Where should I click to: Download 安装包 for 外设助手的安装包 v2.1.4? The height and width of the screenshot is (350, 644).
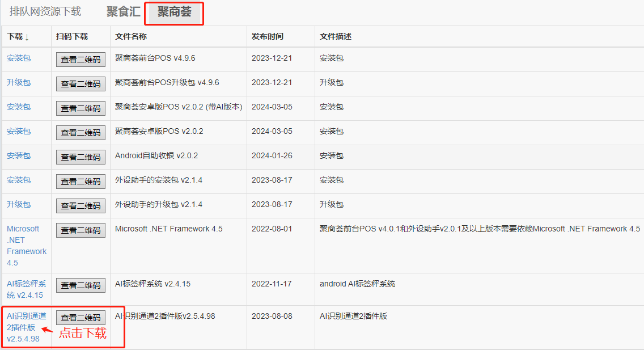pyautogui.click(x=19, y=180)
